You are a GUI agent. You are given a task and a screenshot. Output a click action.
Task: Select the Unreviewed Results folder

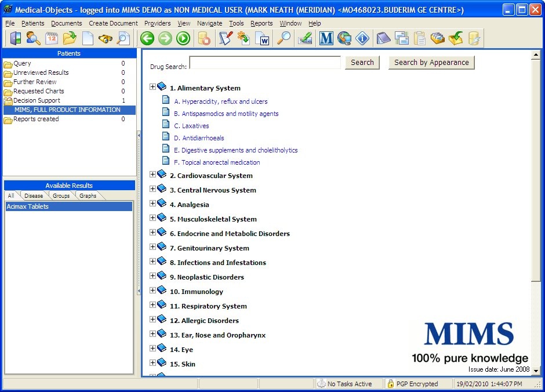click(x=41, y=72)
